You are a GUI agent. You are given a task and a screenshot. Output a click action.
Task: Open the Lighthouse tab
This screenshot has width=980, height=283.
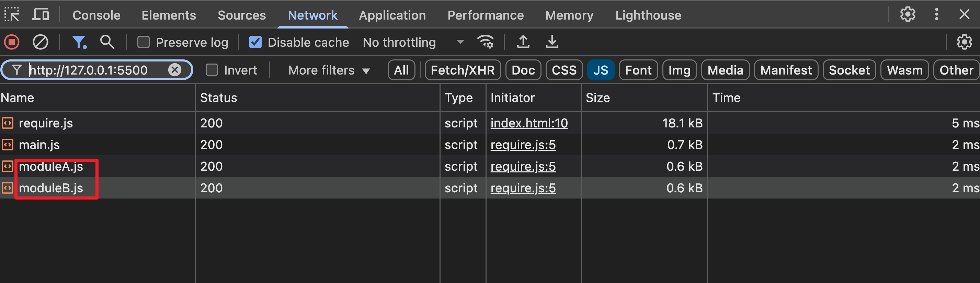[648, 15]
